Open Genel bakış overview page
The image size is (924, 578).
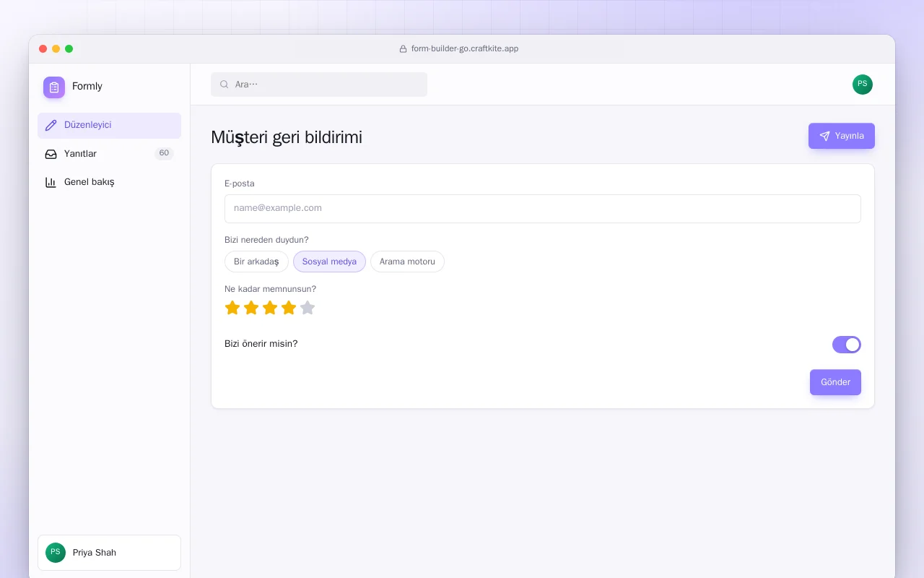click(109, 182)
